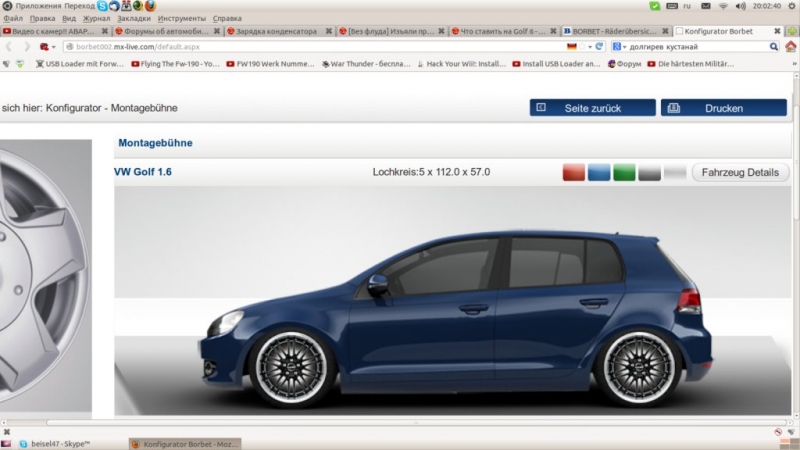Open the Справка menu
Screen dimensions: 800x450
[x=227, y=18]
